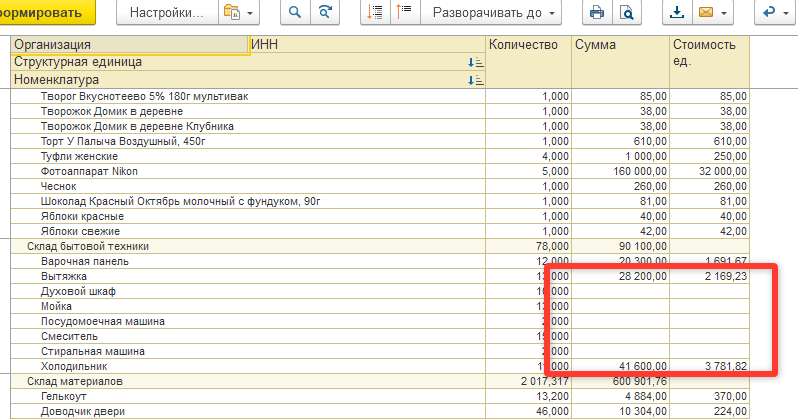Expand the report variants dropdown arrow

[250, 13]
